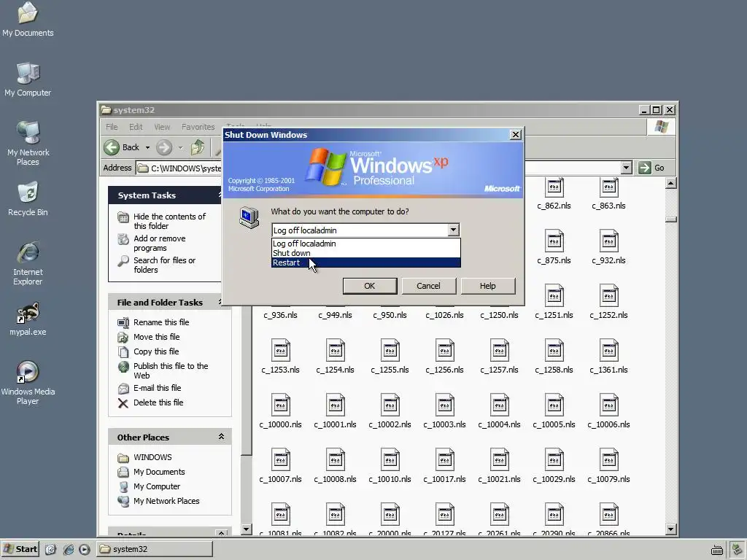Select file c_863.nls
Viewport: 747px width, 560px height.
[x=609, y=194]
